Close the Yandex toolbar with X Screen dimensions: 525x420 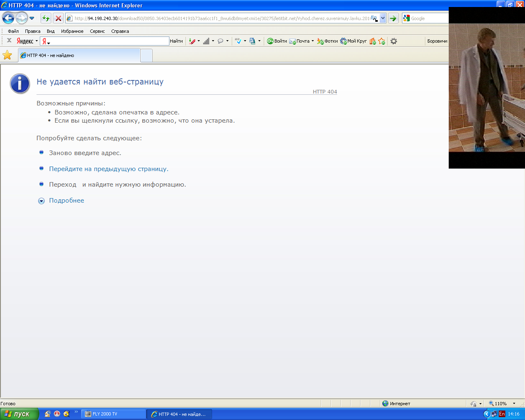click(9, 41)
